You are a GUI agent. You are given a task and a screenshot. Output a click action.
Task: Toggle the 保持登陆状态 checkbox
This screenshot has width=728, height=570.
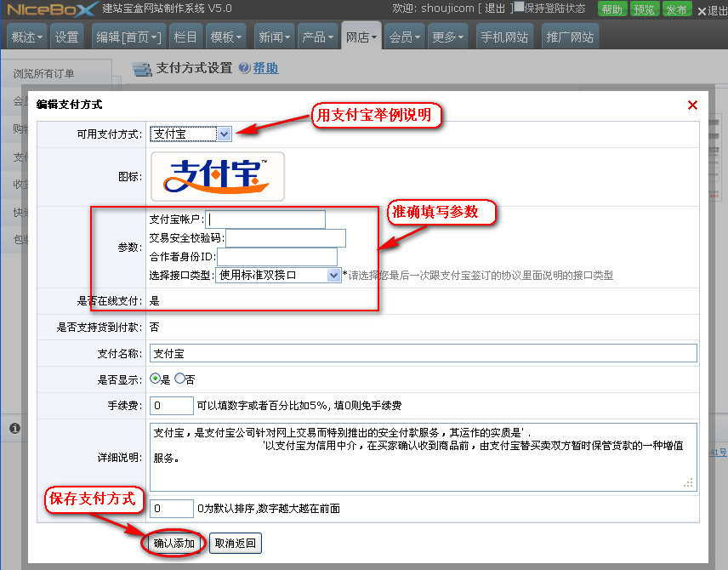[519, 7]
